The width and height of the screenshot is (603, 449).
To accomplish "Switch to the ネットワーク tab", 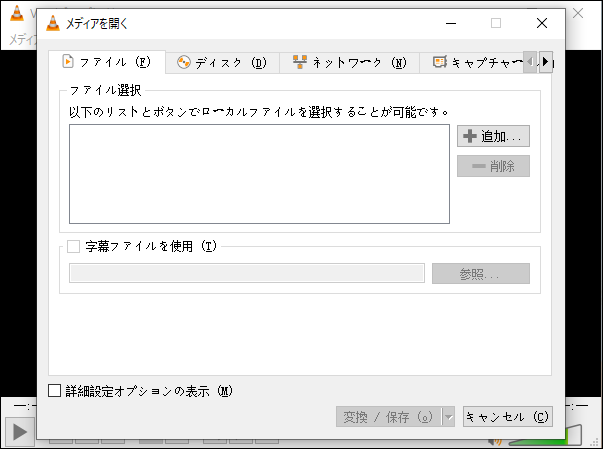I will click(x=349, y=62).
